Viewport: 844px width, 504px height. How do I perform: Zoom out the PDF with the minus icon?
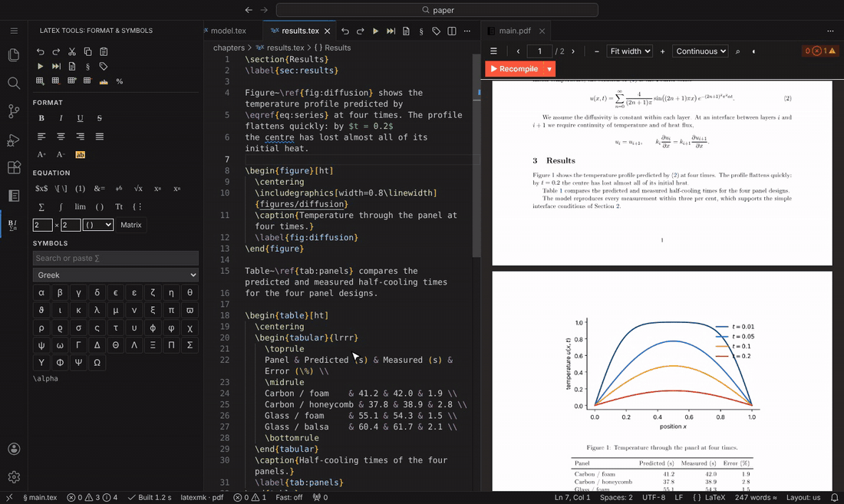[x=596, y=51]
